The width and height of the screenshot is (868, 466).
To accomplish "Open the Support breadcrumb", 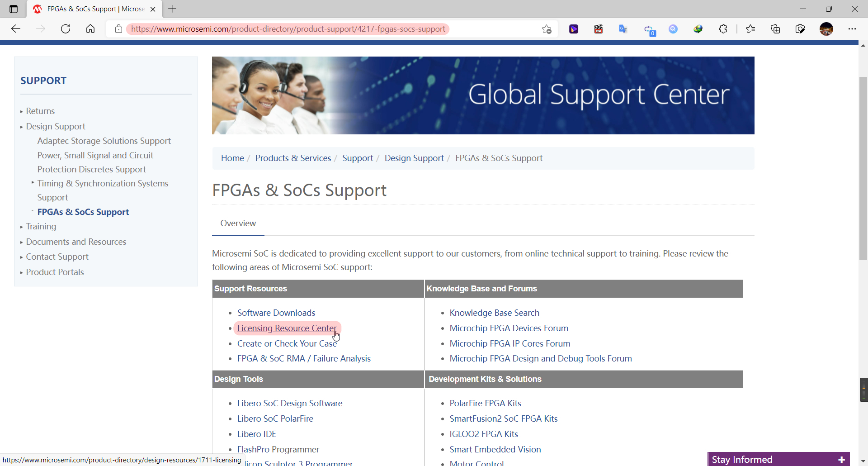I will click(358, 158).
